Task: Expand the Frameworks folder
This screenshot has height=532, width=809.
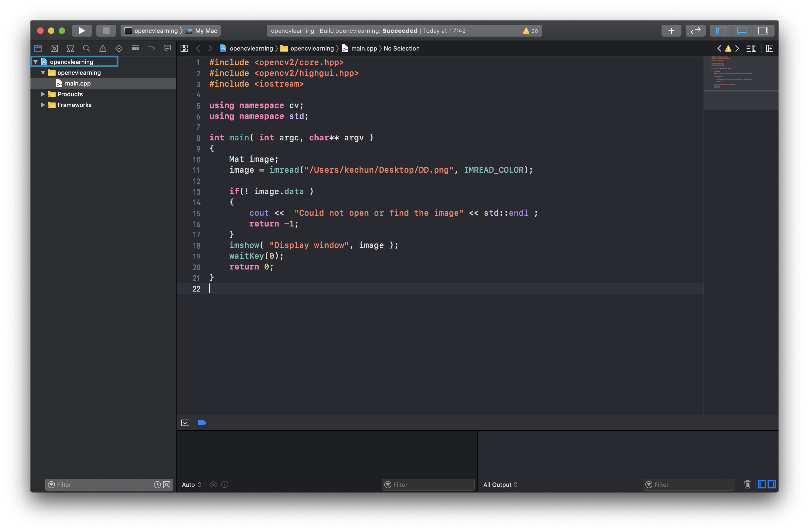Action: tap(43, 105)
